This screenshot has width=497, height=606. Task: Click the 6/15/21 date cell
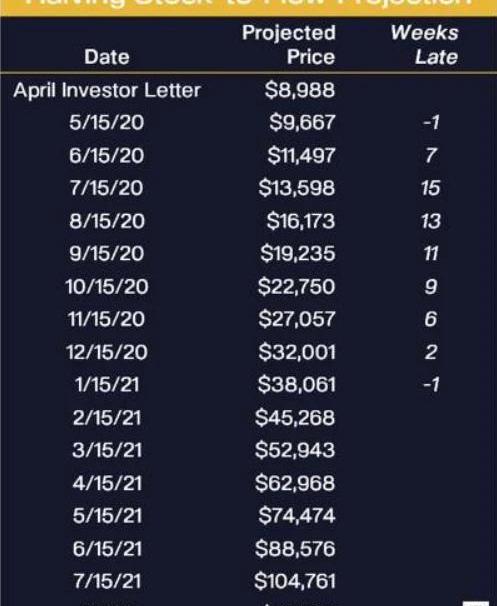coord(107,549)
